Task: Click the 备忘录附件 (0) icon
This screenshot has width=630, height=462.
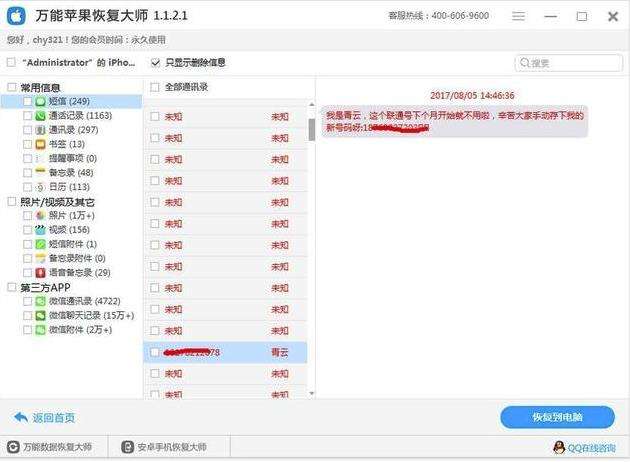Action: (x=40, y=258)
